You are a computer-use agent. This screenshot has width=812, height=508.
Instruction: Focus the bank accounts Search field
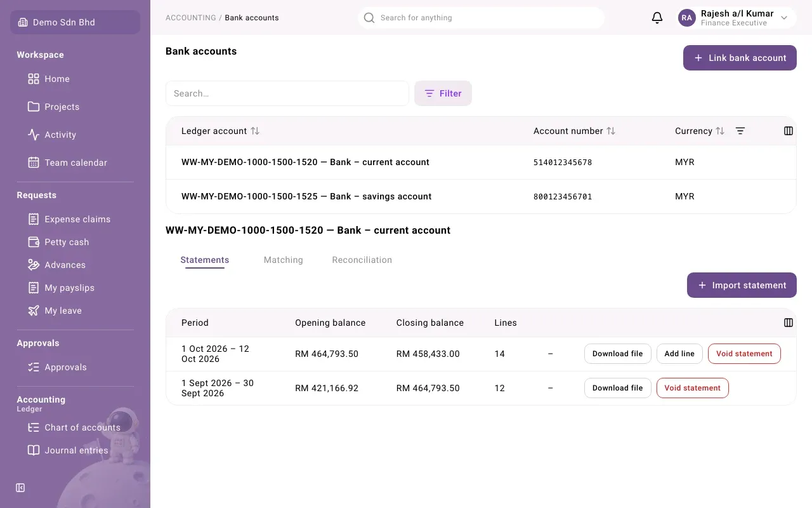pos(287,93)
